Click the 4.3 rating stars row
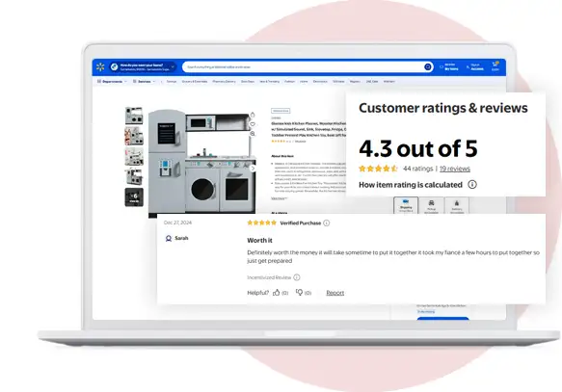This screenshot has height=392, width=562. 378,169
